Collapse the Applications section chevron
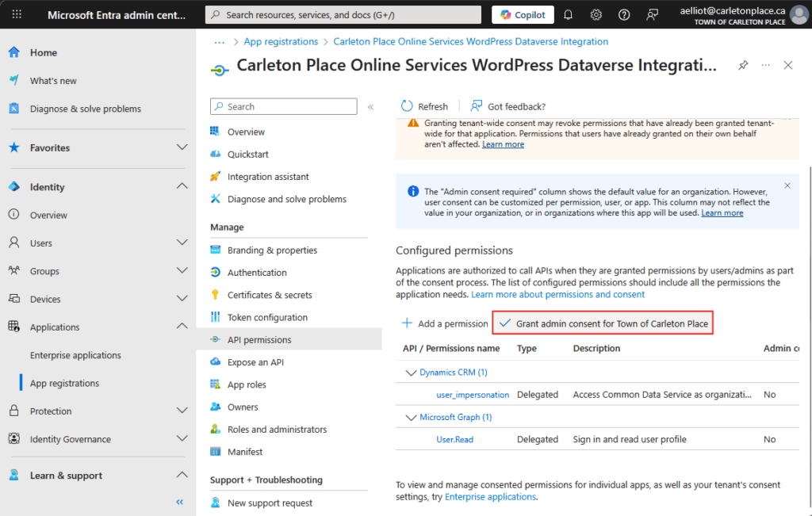 (182, 327)
